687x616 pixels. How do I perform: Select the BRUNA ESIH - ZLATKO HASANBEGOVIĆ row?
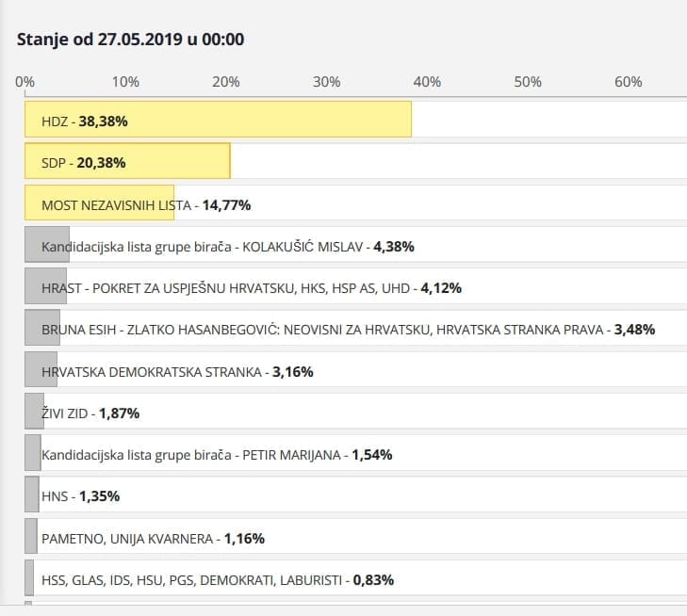[347, 330]
